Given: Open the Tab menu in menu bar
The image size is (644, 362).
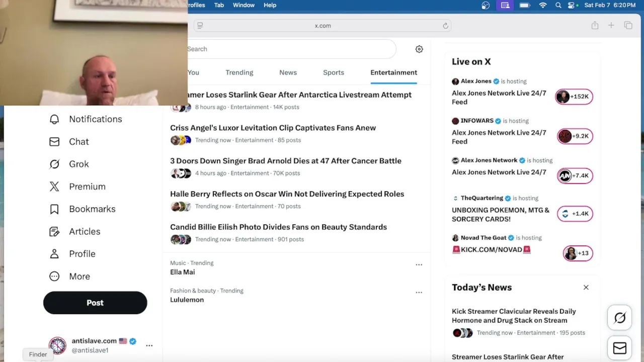Looking at the screenshot, I should tap(219, 5).
